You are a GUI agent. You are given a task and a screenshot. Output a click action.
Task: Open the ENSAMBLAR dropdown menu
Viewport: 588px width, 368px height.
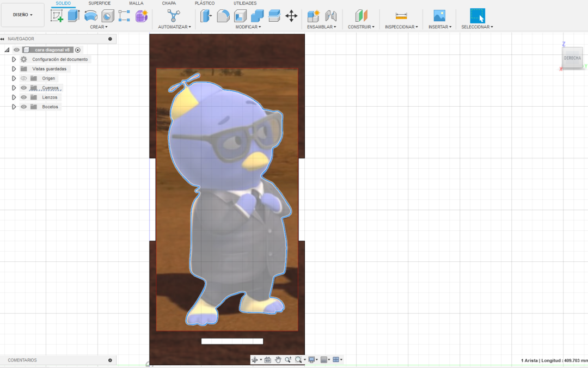click(321, 27)
